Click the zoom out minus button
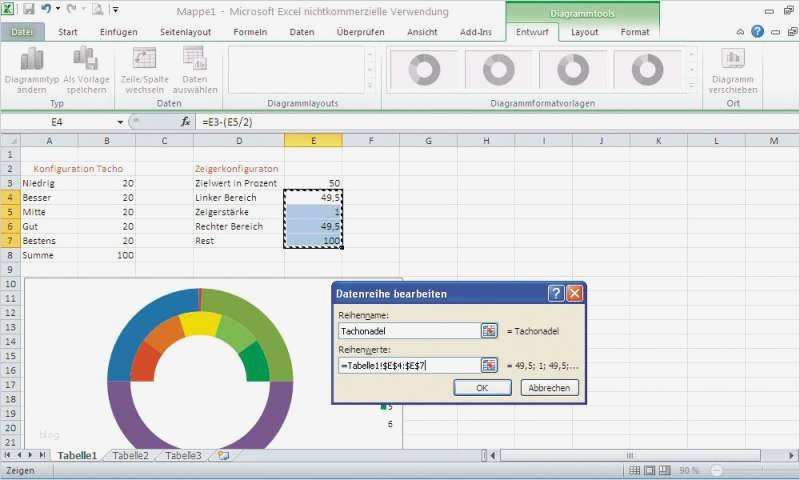Viewport: 800px width, 480px height. [x=717, y=470]
